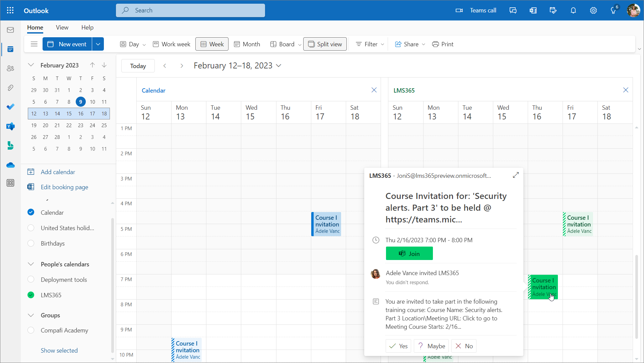Viewport: 644px width, 363px height.
Task: Expand event popup to full view
Action: [516, 175]
